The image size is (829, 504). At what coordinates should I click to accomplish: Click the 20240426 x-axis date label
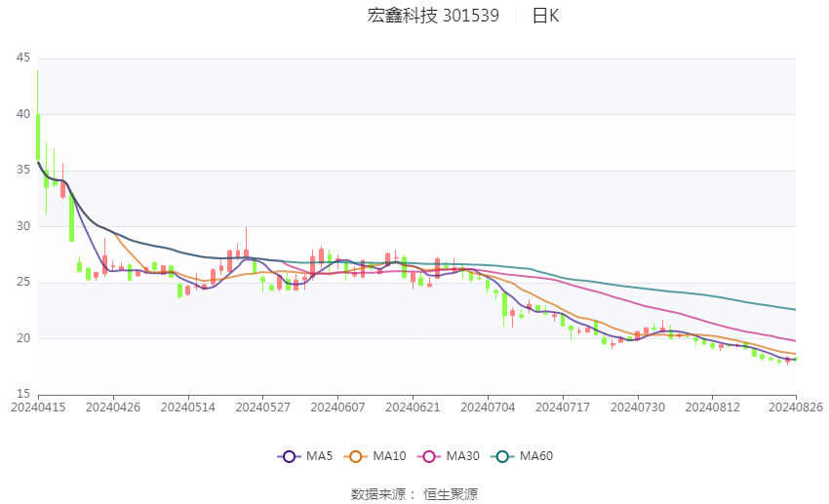(x=113, y=407)
